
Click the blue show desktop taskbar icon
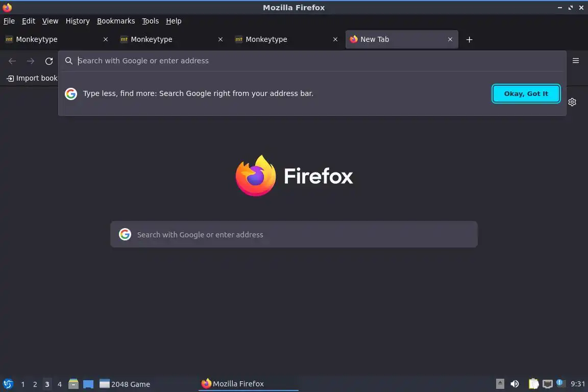88,384
